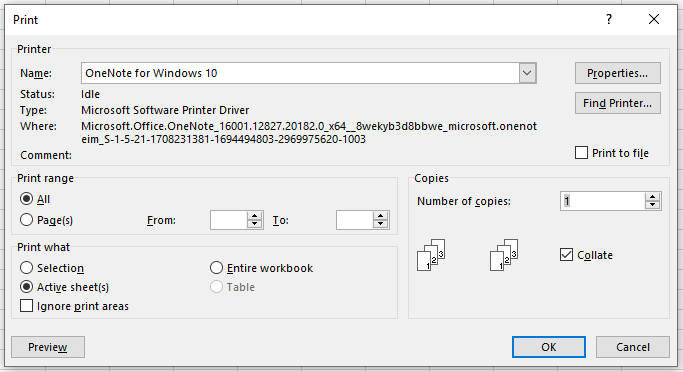Tick the Ignore print areas checkbox

point(27,306)
